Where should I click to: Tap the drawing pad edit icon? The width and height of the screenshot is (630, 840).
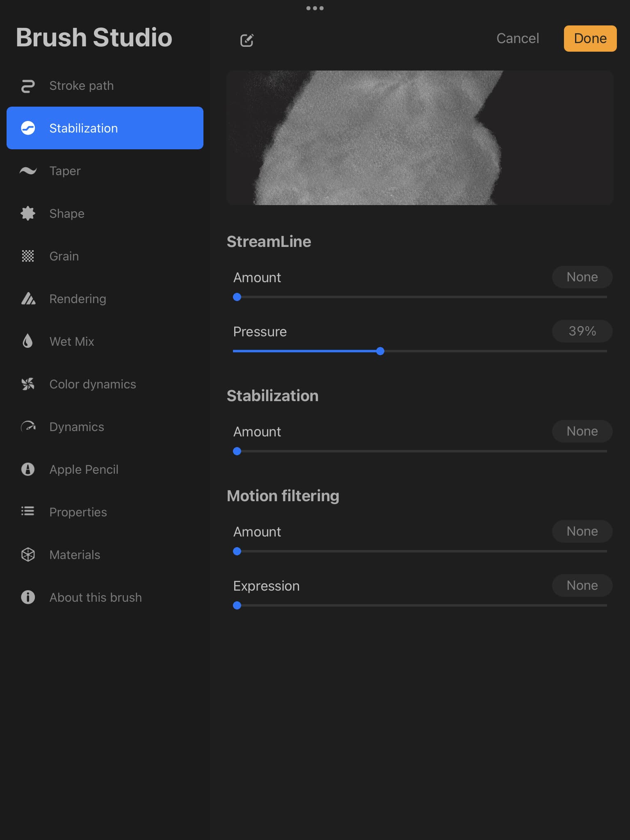click(x=247, y=40)
